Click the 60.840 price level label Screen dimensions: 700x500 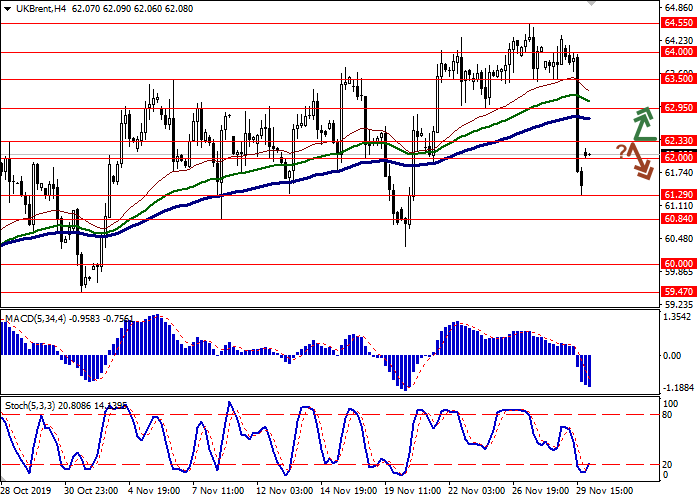click(x=678, y=218)
